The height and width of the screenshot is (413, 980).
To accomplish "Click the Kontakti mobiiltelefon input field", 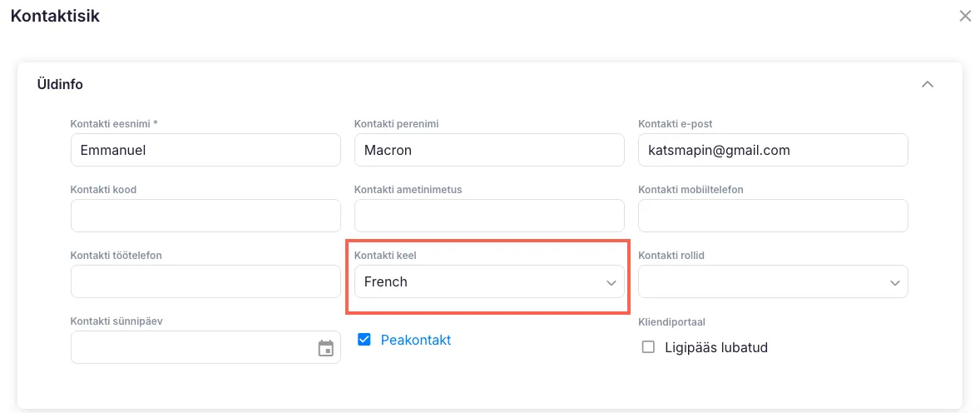I will (x=773, y=216).
